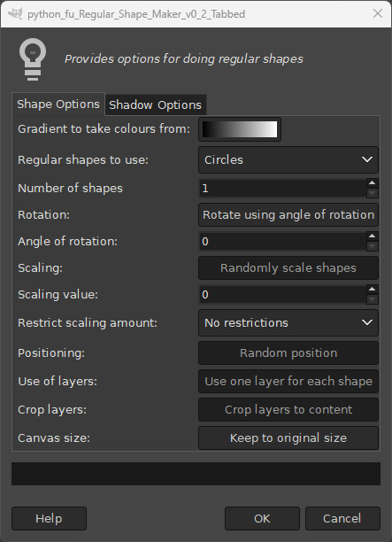
Task: Click the lightbulb hint icon
Action: pyautogui.click(x=33, y=59)
